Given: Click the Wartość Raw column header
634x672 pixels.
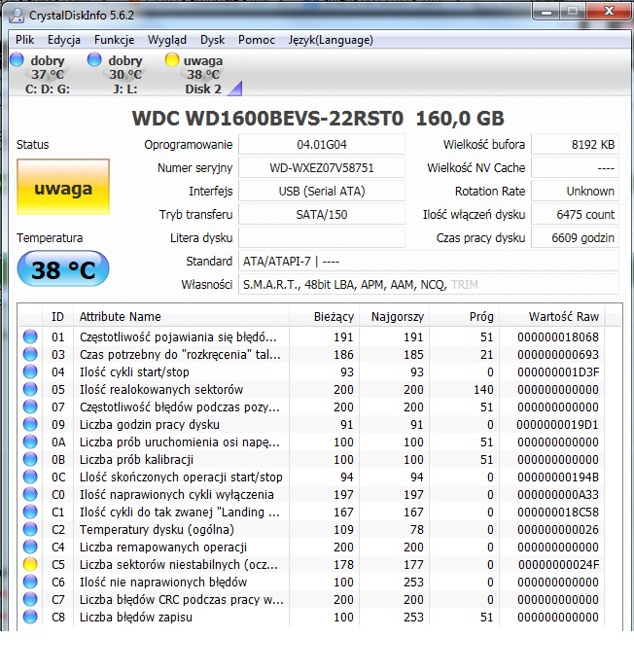Looking at the screenshot, I should point(552,317).
